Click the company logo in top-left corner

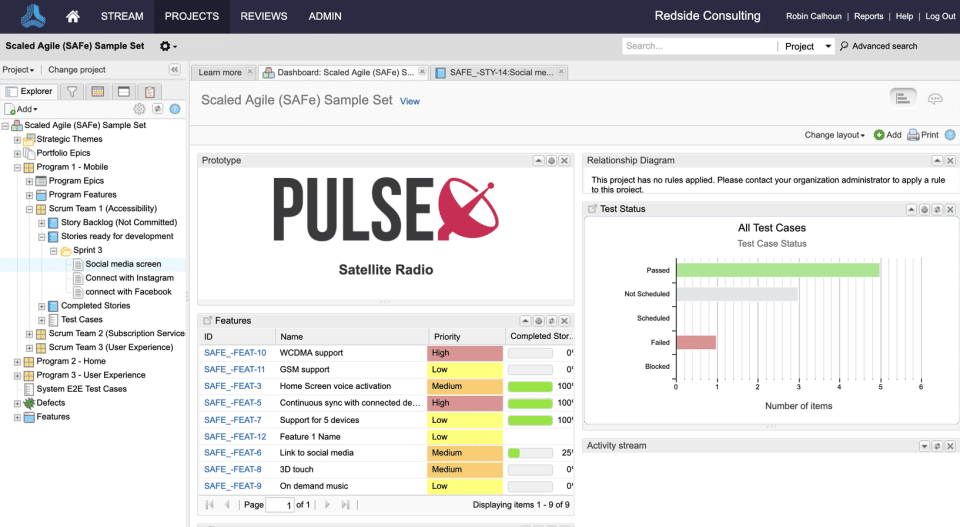point(33,16)
